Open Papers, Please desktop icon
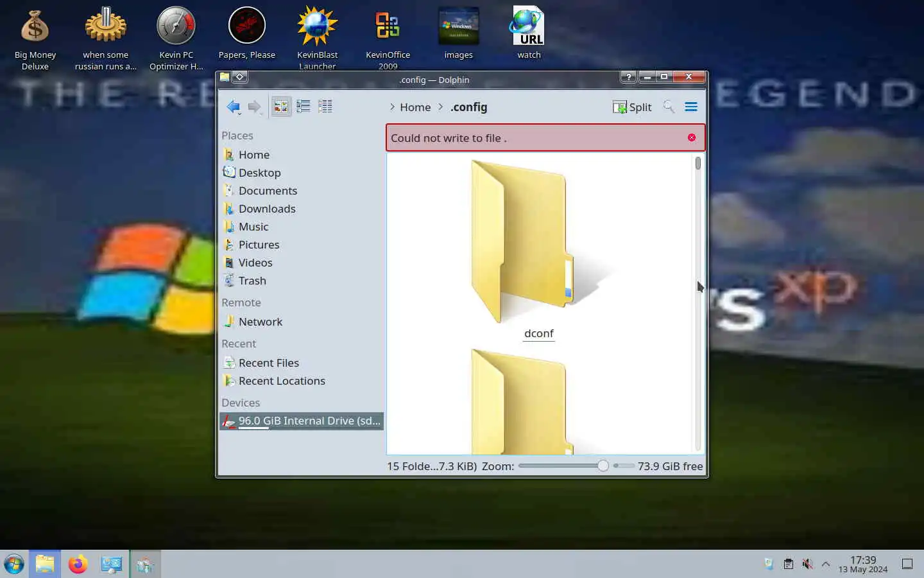 247,33
